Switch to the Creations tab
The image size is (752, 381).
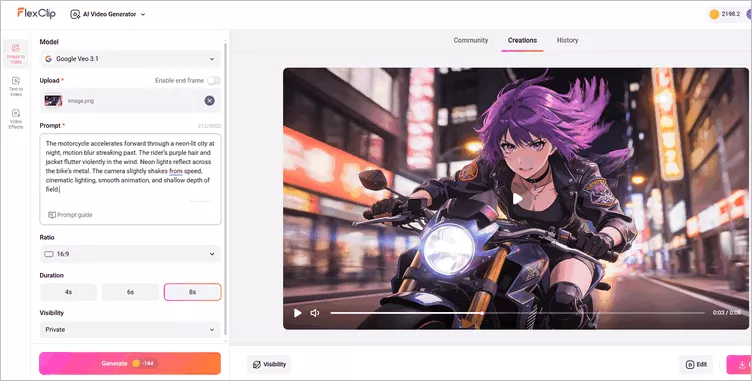pyautogui.click(x=522, y=40)
